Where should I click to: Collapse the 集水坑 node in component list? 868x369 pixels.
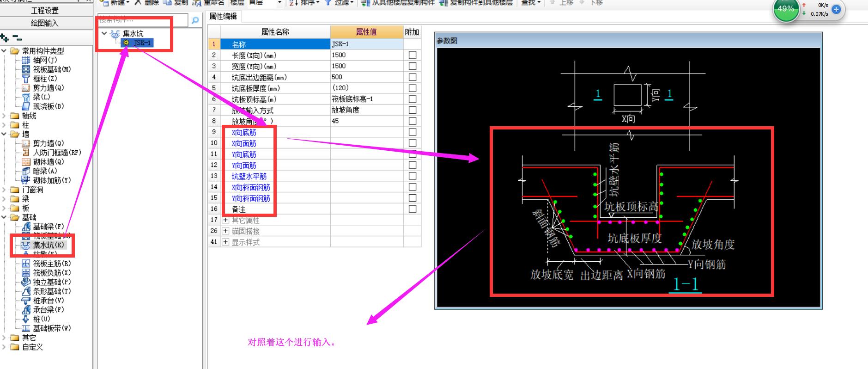104,33
